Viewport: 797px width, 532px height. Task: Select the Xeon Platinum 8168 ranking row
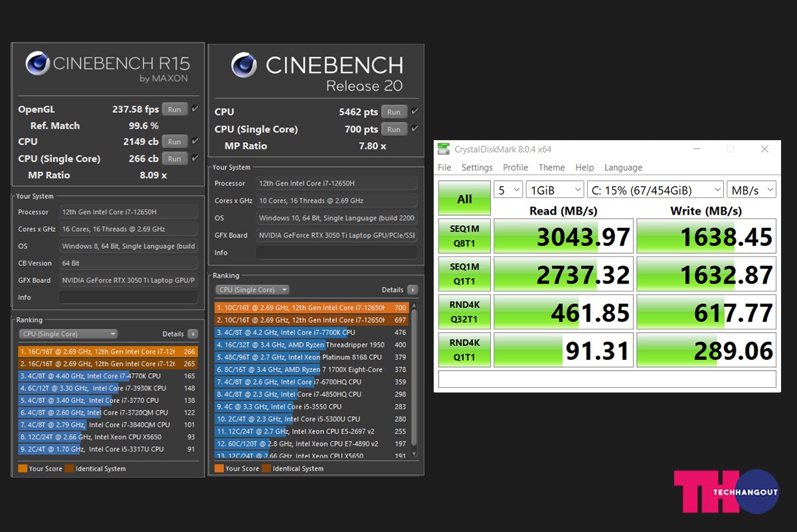point(311,357)
